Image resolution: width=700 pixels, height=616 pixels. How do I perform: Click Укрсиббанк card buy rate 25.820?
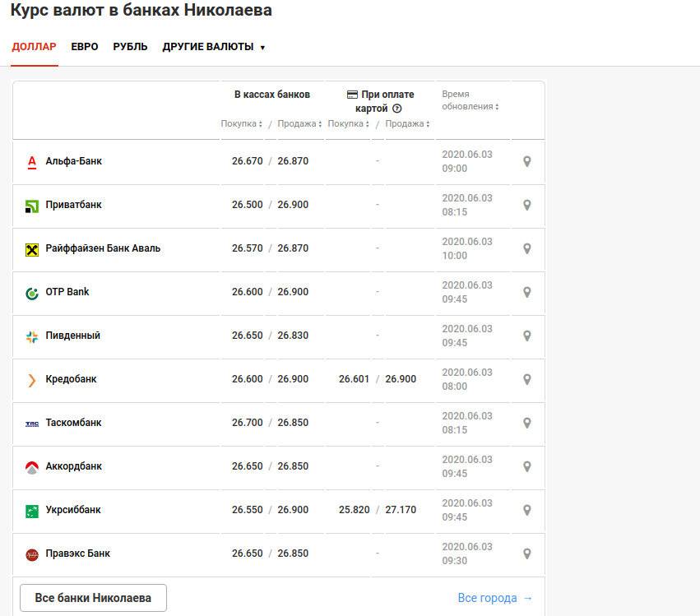pyautogui.click(x=354, y=510)
